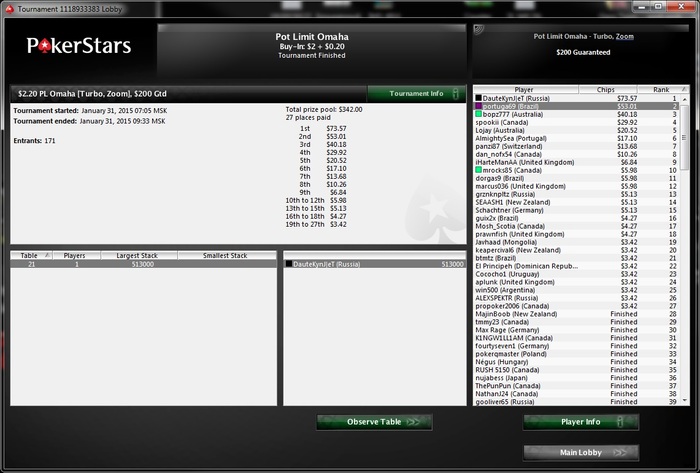Click the PokerStars logo
This screenshot has width=700, height=473.
pos(79,46)
